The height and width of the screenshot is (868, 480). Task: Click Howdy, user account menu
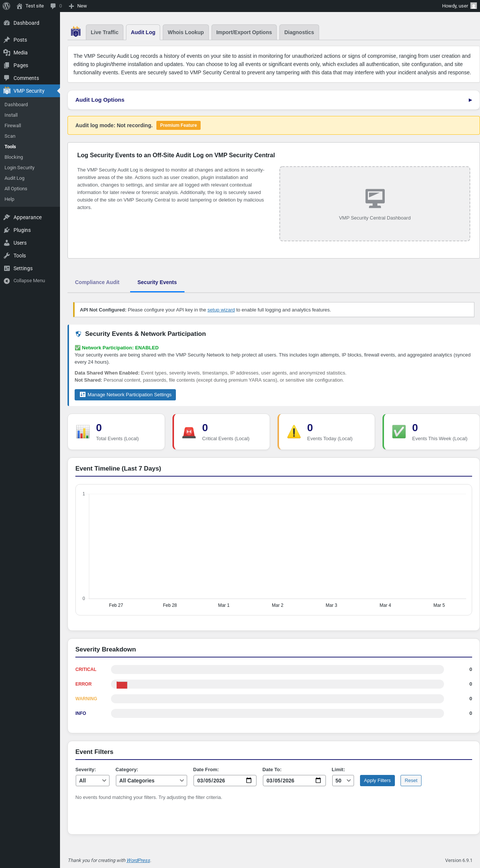[x=459, y=6]
